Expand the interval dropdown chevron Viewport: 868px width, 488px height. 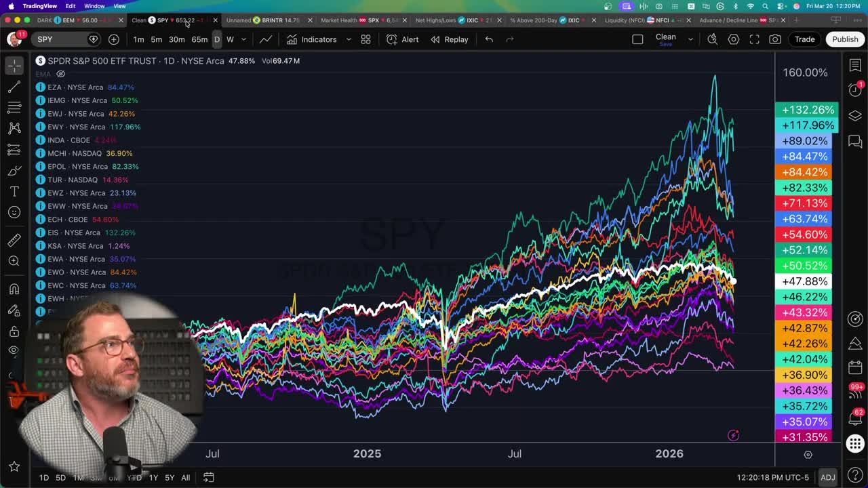[x=243, y=39]
